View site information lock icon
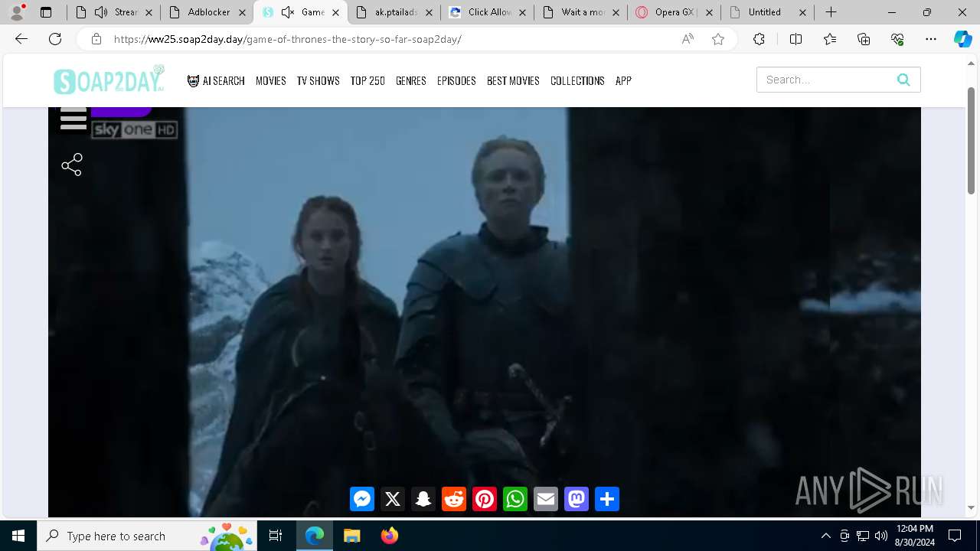This screenshot has height=551, width=980. pyautogui.click(x=96, y=39)
